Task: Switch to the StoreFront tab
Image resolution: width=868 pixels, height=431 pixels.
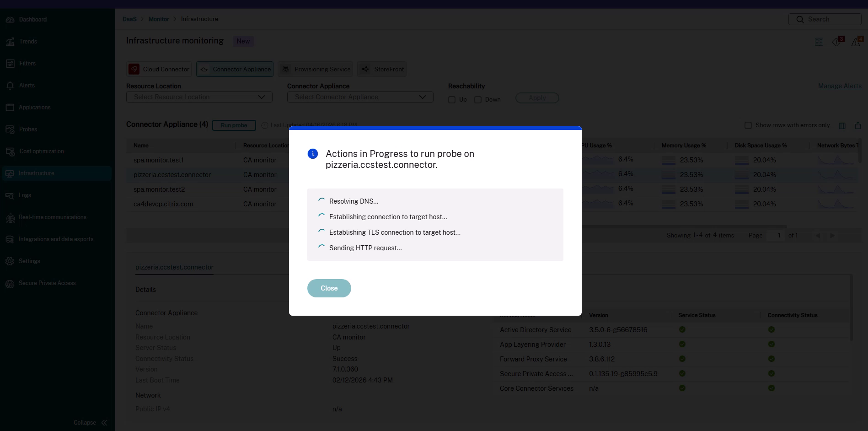Action: pyautogui.click(x=382, y=69)
